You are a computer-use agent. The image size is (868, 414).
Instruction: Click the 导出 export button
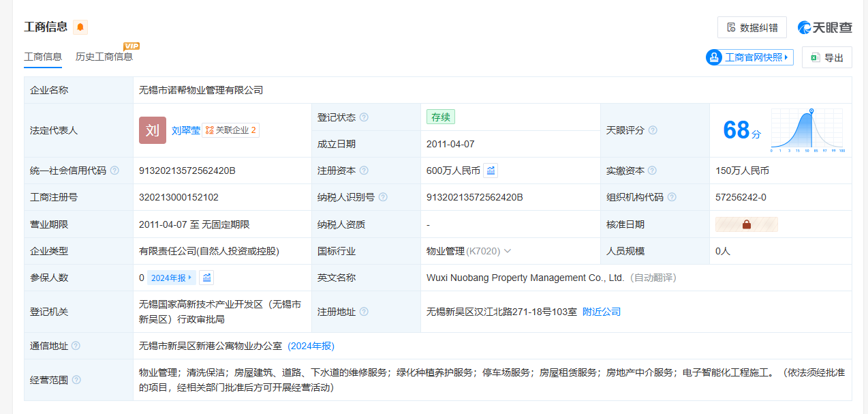coord(826,58)
